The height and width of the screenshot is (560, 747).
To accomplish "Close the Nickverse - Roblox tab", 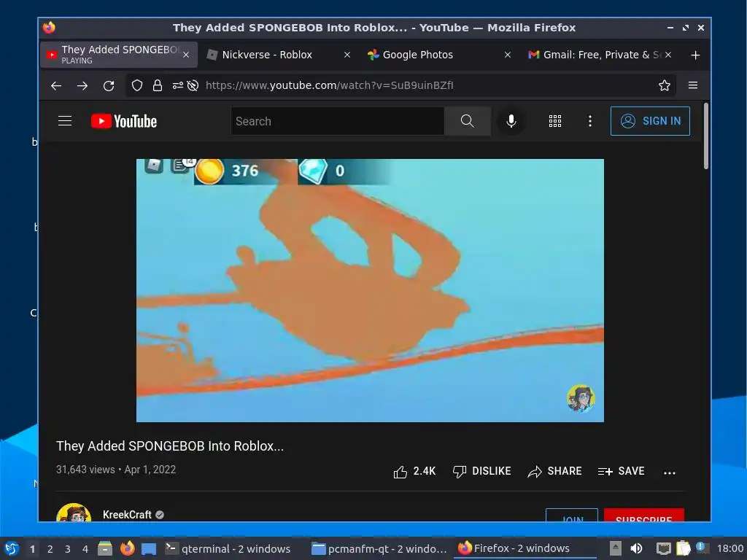I will tap(347, 55).
